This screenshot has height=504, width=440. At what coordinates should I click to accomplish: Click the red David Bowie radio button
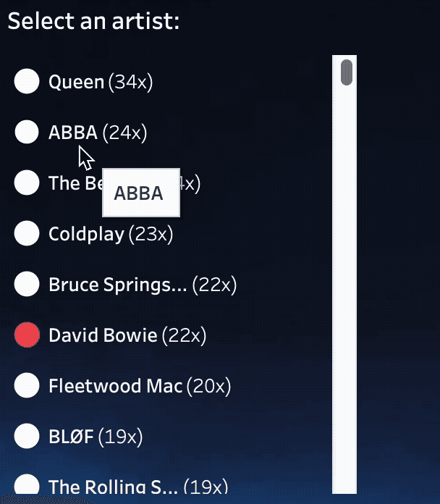(x=27, y=335)
